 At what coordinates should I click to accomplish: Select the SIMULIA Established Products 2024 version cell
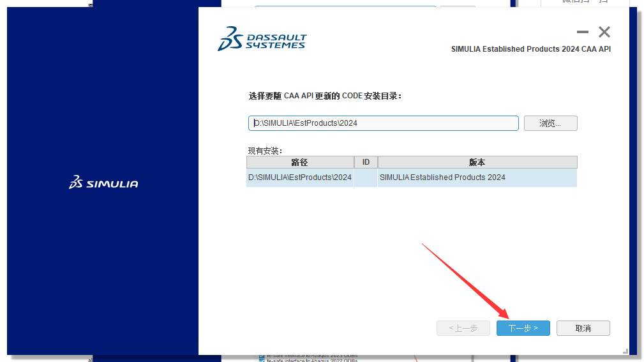477,177
